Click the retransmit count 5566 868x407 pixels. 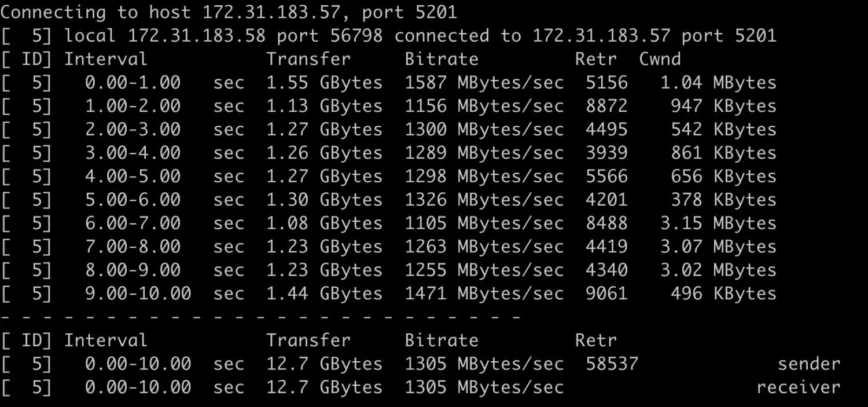[x=606, y=176]
